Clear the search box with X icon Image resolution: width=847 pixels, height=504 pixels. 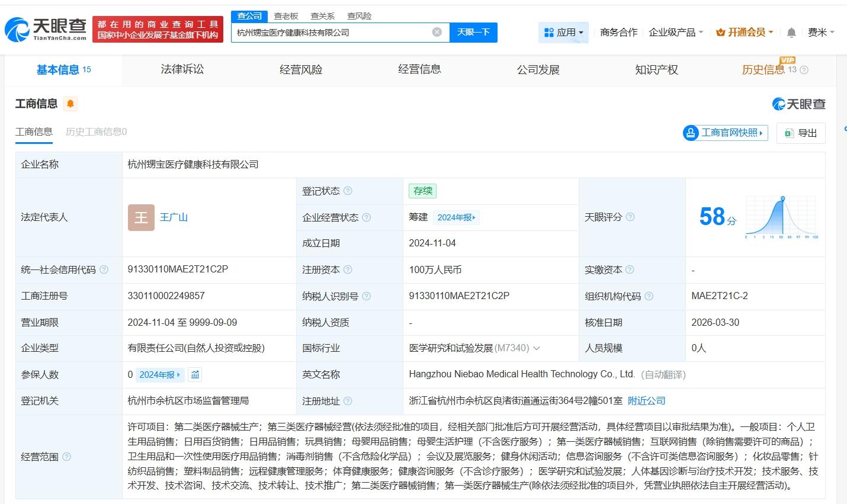437,32
